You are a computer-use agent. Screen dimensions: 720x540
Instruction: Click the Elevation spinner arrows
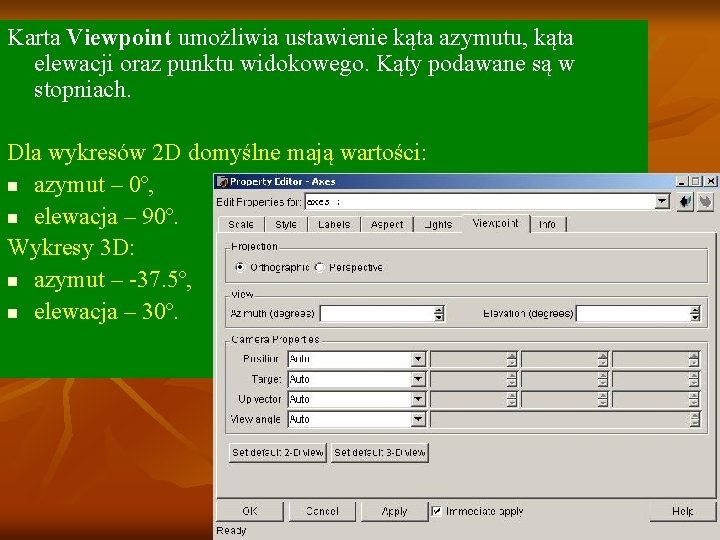(695, 314)
